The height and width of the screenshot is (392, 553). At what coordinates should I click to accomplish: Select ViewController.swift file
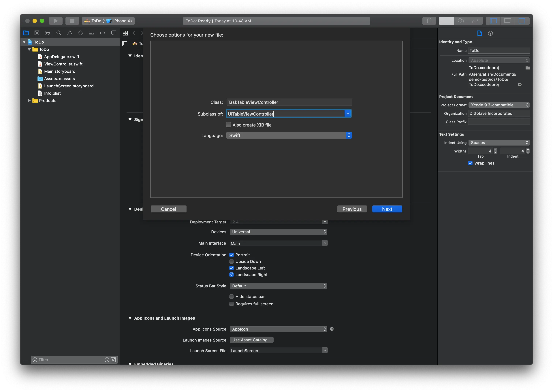click(x=63, y=64)
